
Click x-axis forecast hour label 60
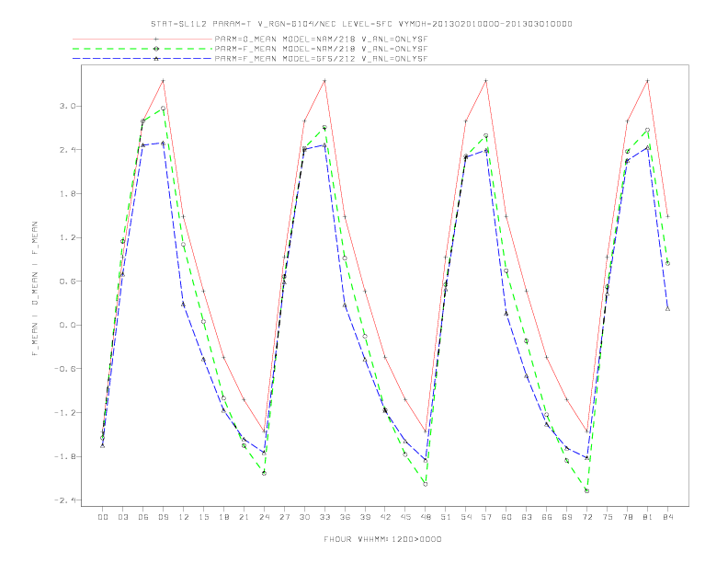click(506, 517)
